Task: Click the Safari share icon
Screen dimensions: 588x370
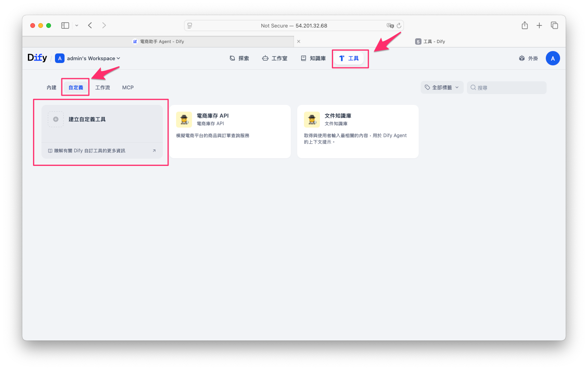Action: (x=525, y=26)
